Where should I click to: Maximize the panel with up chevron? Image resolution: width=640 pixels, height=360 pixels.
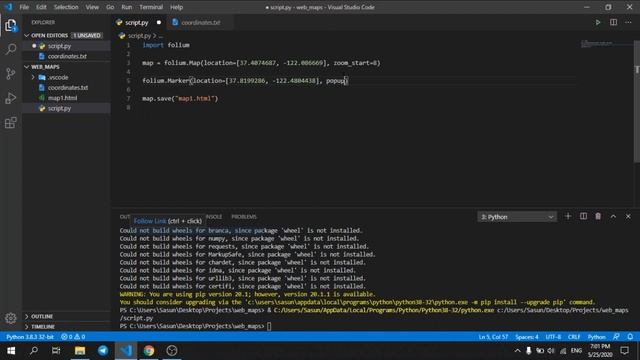click(613, 216)
